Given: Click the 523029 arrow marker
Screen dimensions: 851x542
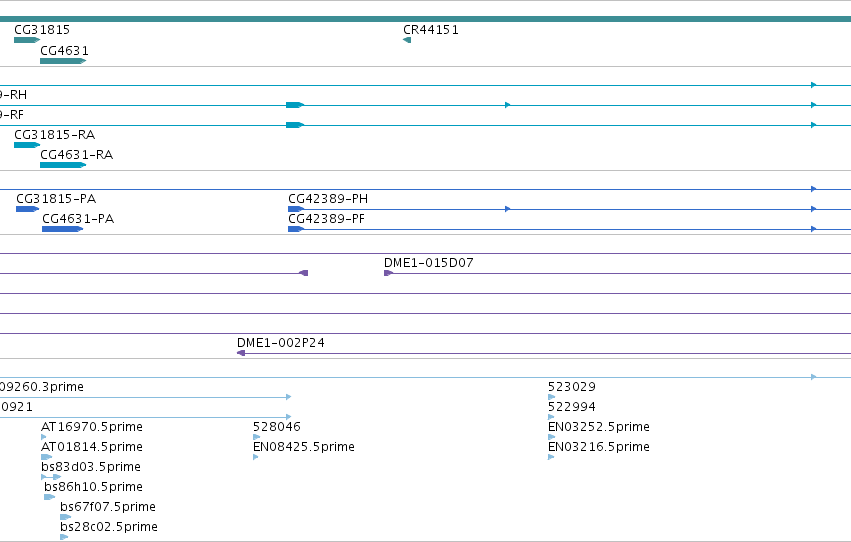Looking at the screenshot, I should tap(551, 397).
